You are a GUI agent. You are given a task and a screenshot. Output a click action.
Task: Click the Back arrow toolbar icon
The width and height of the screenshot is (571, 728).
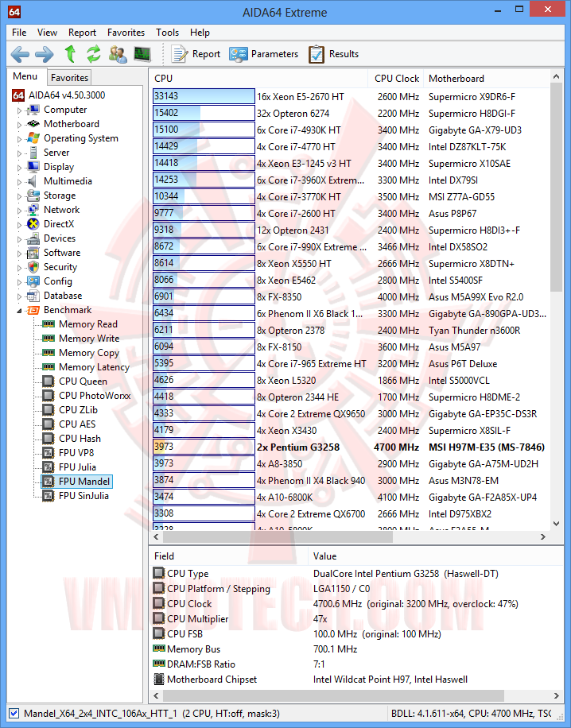tap(20, 54)
